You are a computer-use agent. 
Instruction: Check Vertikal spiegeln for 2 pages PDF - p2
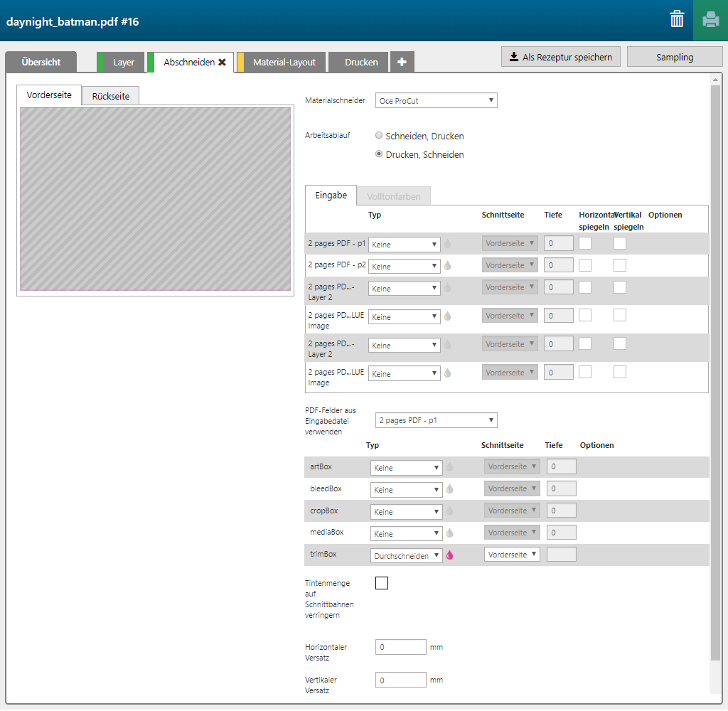[x=620, y=266]
